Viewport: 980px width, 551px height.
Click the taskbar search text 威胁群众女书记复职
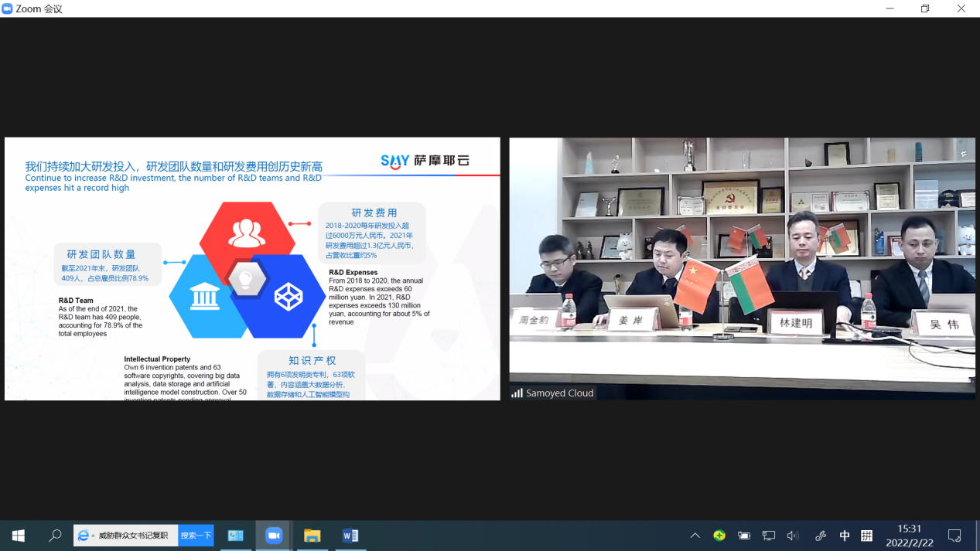133,536
